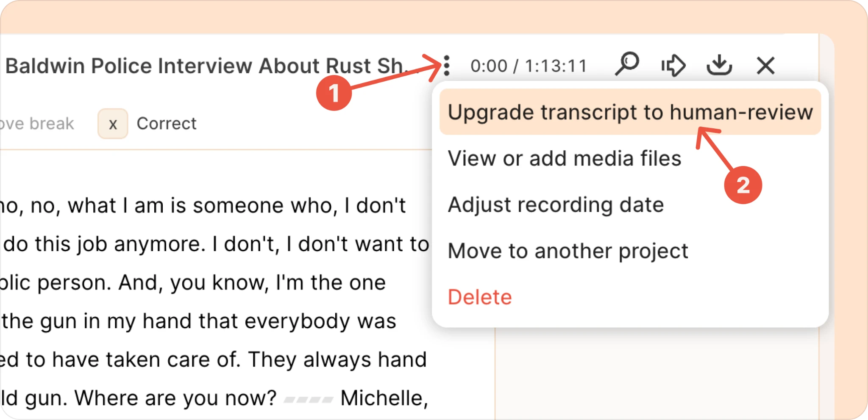
Task: Click the text 'Where are you now?'
Action: 175,398
